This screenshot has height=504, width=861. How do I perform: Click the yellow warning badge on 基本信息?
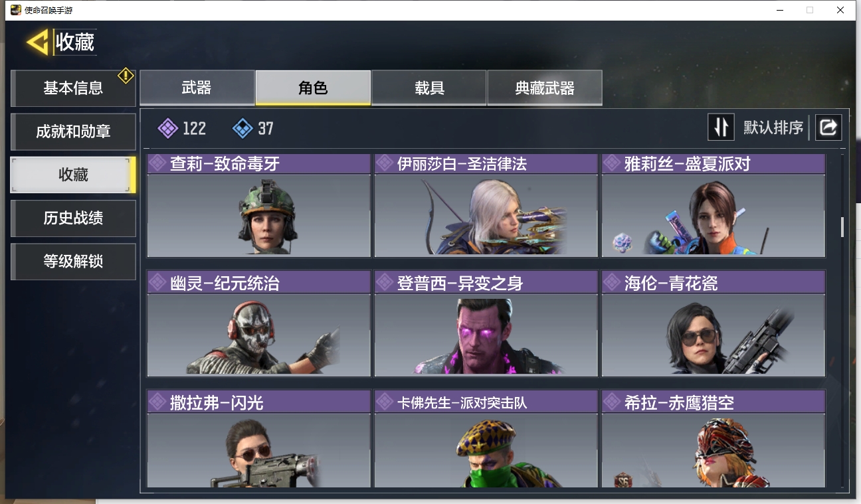pyautogui.click(x=126, y=76)
